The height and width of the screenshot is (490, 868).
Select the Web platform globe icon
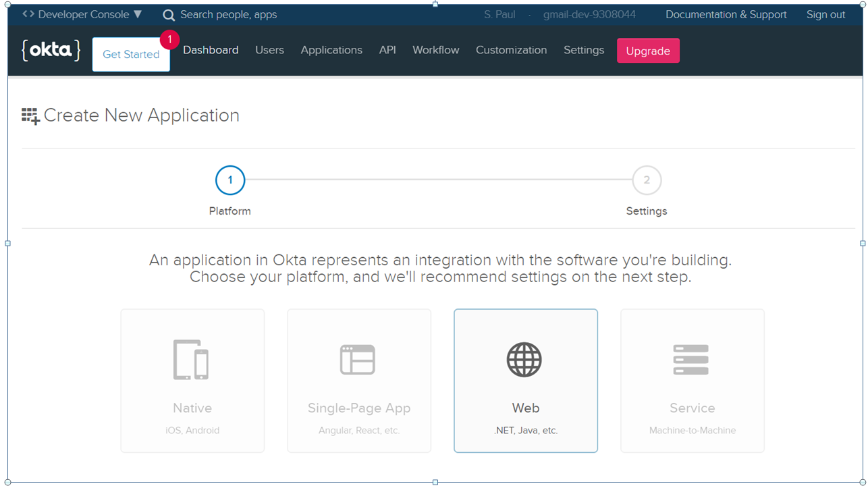[x=525, y=359]
